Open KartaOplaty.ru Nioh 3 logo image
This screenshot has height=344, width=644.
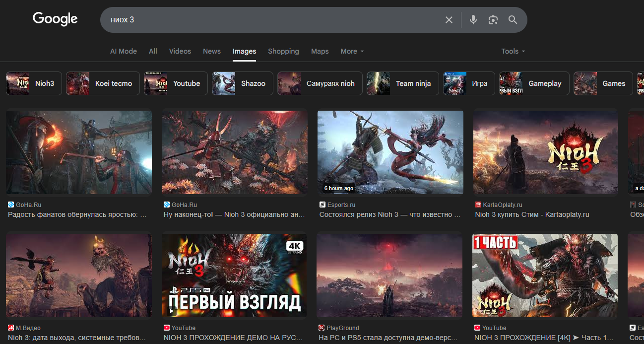pyautogui.click(x=546, y=152)
